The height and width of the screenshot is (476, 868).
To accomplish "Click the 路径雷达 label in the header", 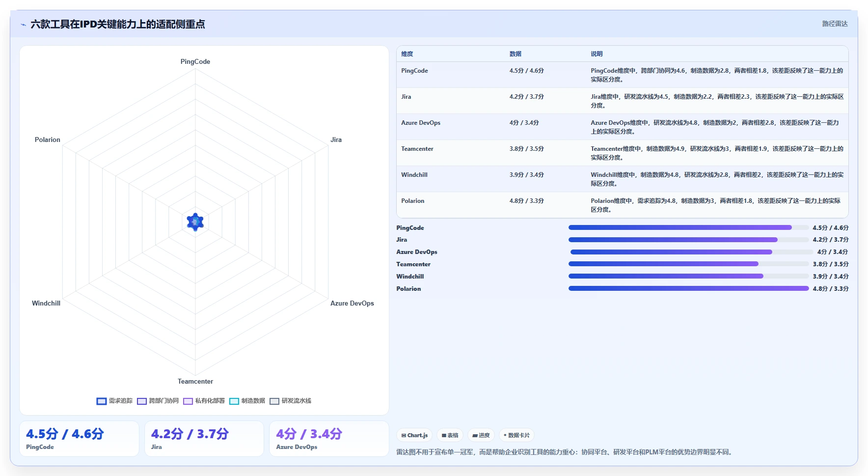I will click(835, 24).
